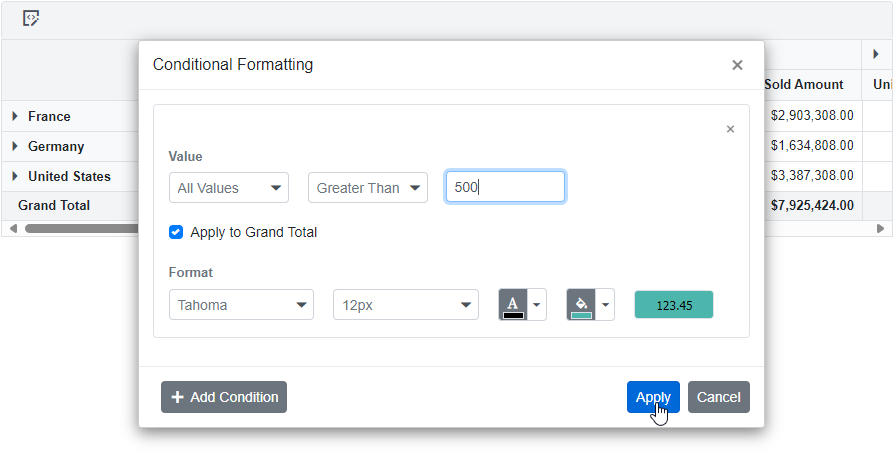Click the Cancel button
This screenshot has height=472, width=895.
(719, 397)
